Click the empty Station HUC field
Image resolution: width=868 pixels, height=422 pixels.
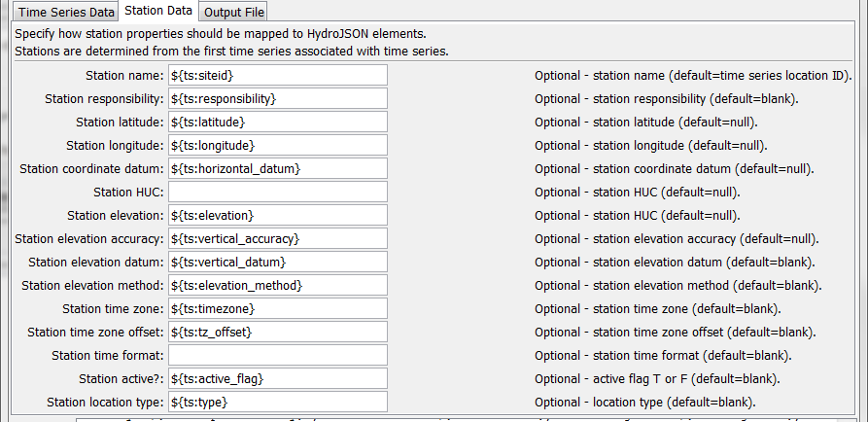coord(278,192)
